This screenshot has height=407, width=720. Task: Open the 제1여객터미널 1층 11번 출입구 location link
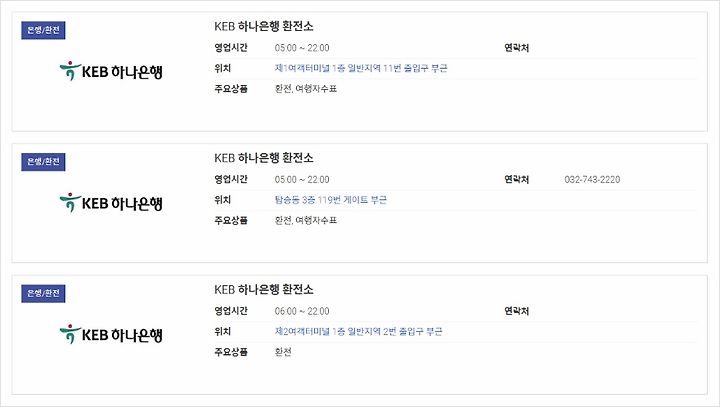coord(361,68)
